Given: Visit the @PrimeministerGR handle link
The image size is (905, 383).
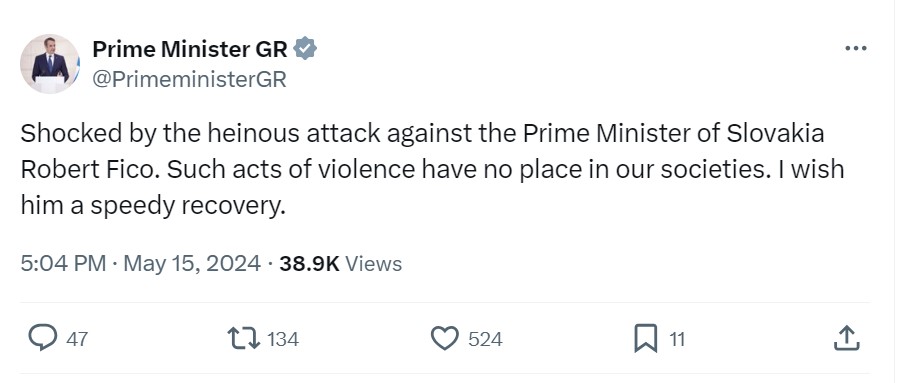Looking at the screenshot, I should click(x=189, y=80).
